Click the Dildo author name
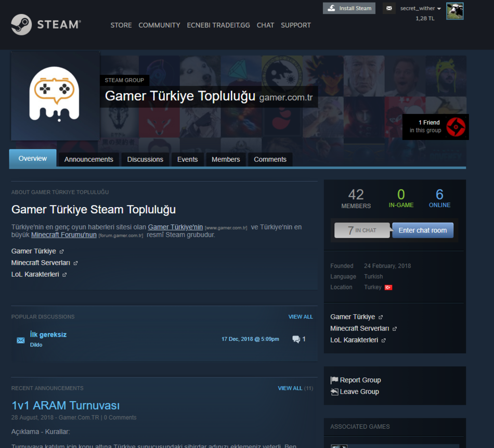494x448 pixels. coord(36,345)
